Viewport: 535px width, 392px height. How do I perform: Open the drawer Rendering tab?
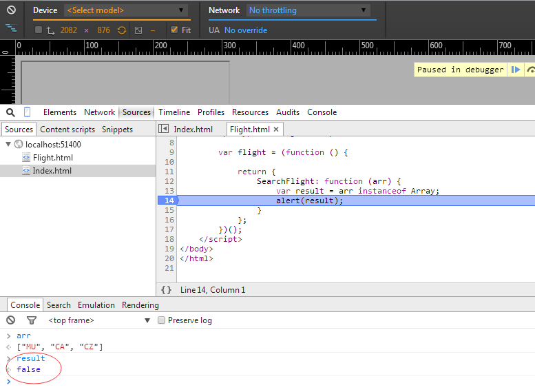pos(140,305)
